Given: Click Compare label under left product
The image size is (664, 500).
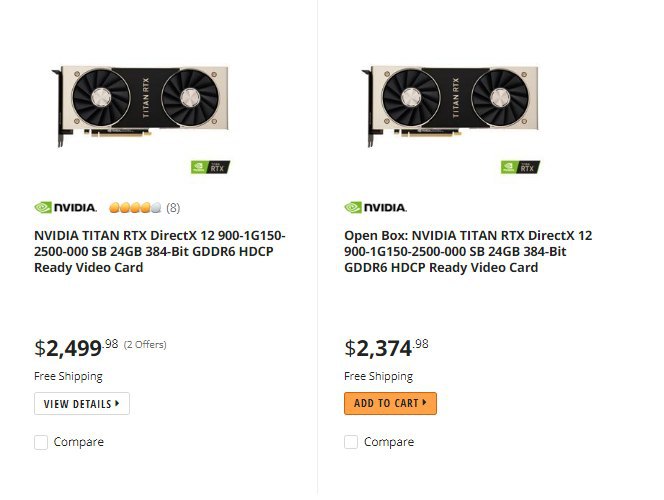Looking at the screenshot, I should (x=79, y=442).
